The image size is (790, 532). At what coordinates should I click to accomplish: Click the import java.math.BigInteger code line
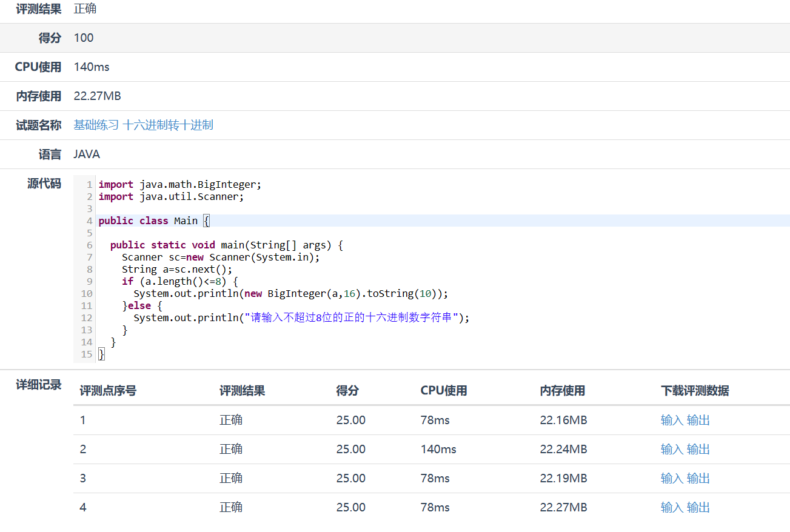[x=179, y=185]
